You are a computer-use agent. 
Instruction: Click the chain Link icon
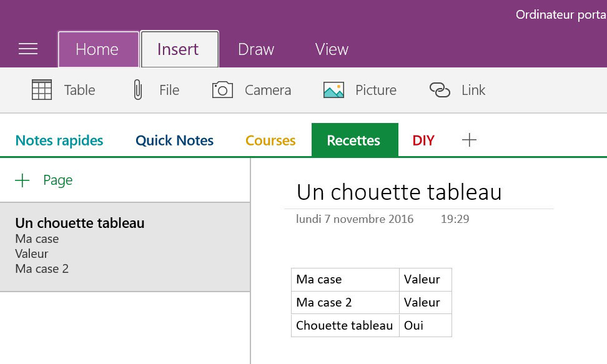440,90
